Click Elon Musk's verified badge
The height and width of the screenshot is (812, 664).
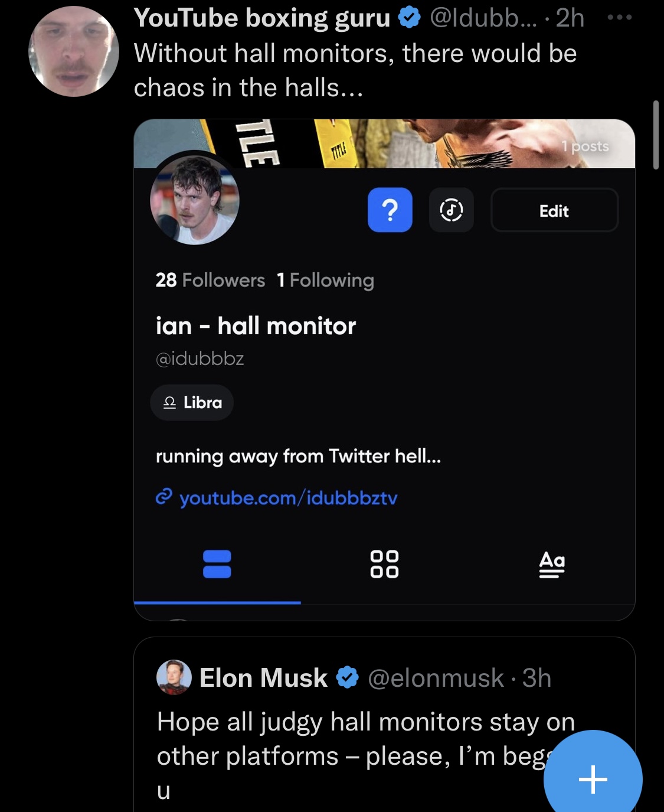348,677
